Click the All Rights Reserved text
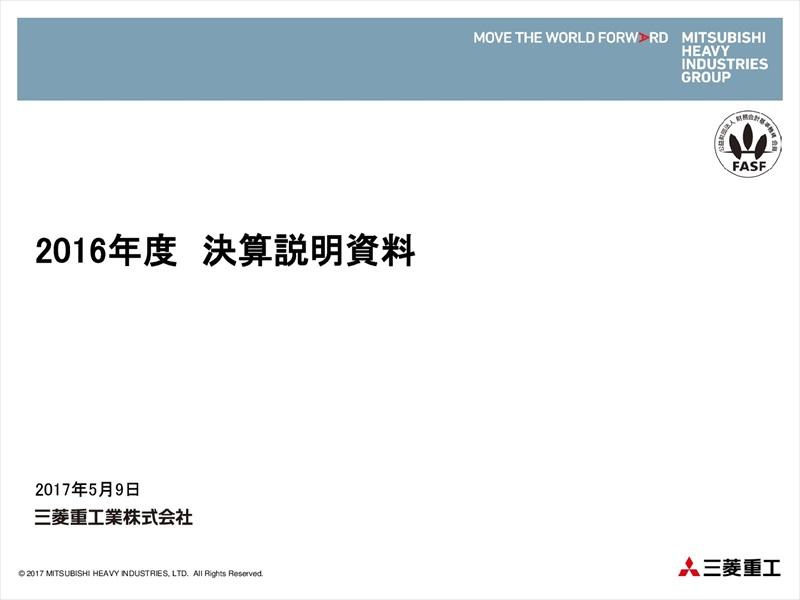 pos(228,574)
